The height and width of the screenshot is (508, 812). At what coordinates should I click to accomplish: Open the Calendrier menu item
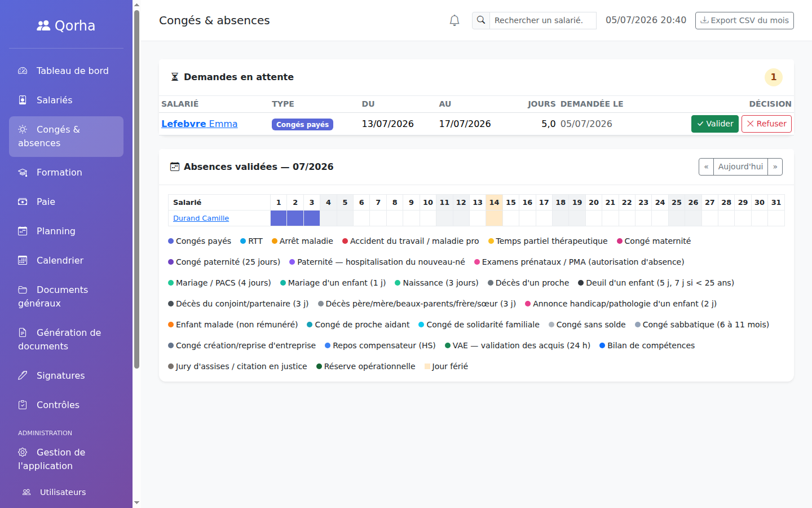tap(66, 261)
